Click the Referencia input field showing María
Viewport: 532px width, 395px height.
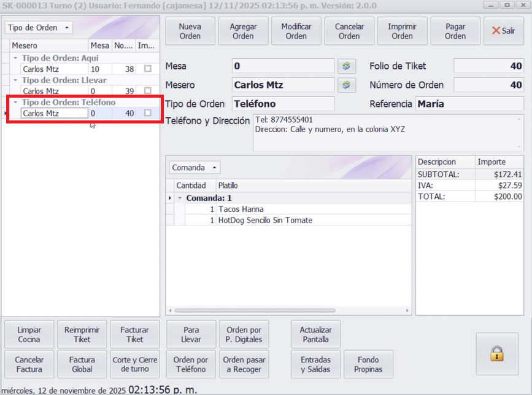pyautogui.click(x=469, y=104)
